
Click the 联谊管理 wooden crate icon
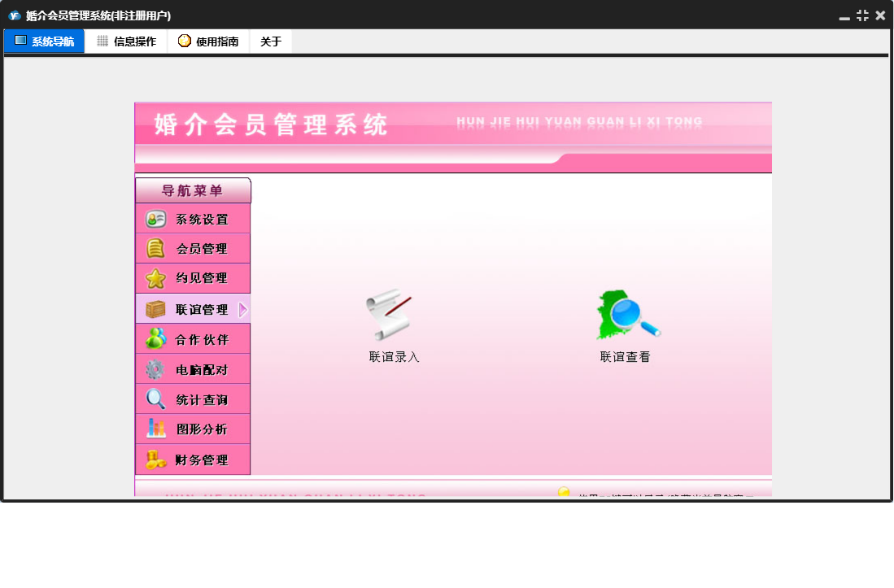pyautogui.click(x=155, y=309)
